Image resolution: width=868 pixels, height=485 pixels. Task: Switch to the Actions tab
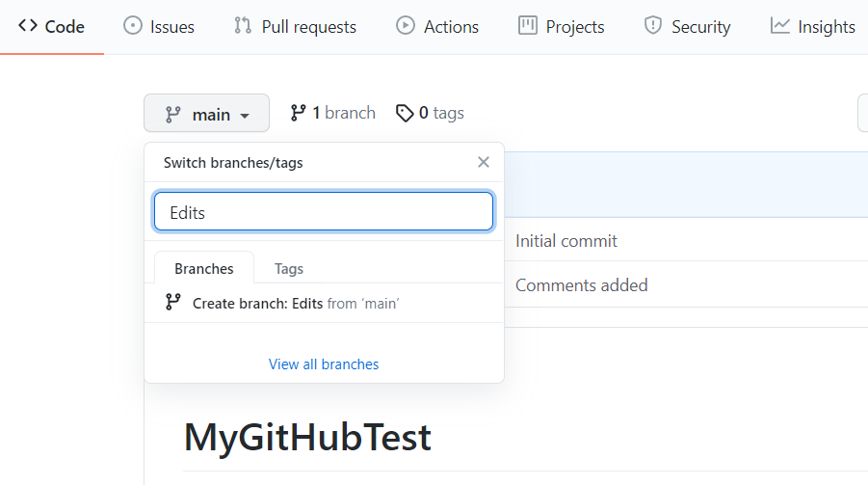coord(437,27)
